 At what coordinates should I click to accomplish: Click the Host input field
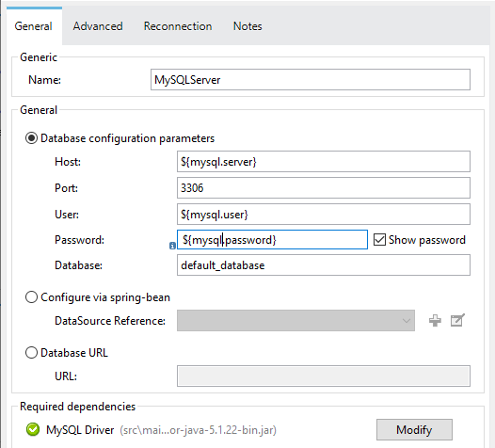coord(324,162)
